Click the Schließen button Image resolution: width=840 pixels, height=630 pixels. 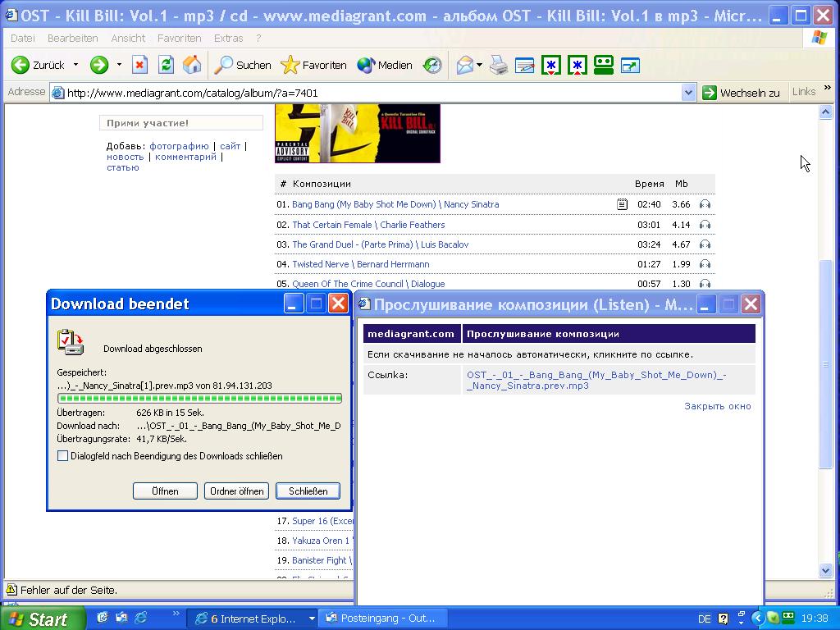308,491
